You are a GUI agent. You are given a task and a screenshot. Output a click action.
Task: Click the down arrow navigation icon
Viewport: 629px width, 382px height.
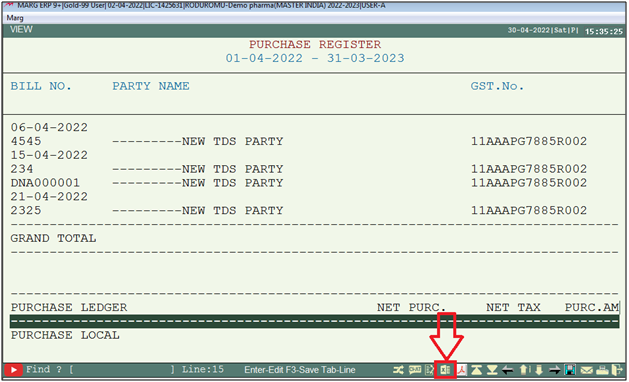pyautogui.click(x=539, y=370)
